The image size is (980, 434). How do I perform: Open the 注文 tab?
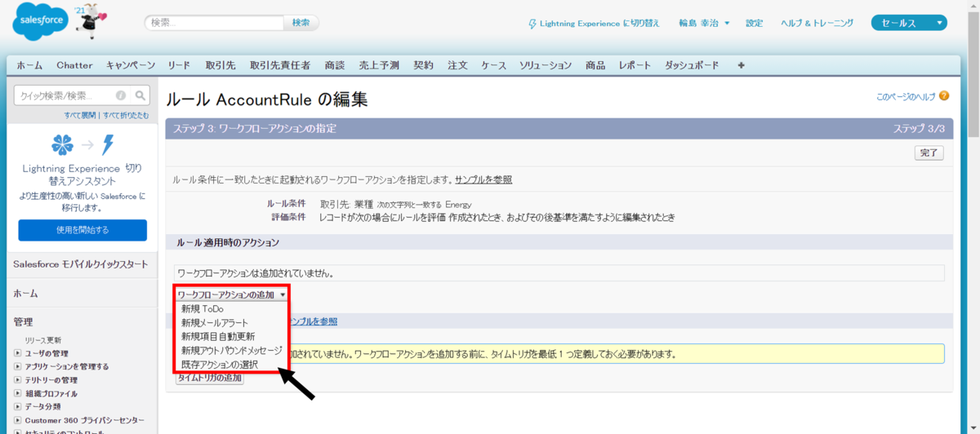[458, 65]
